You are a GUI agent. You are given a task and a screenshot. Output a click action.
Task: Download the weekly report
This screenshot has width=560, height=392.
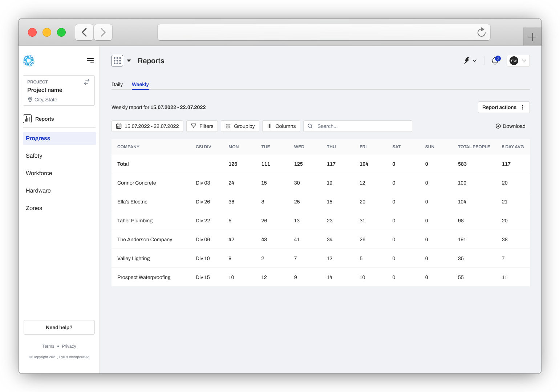point(510,126)
